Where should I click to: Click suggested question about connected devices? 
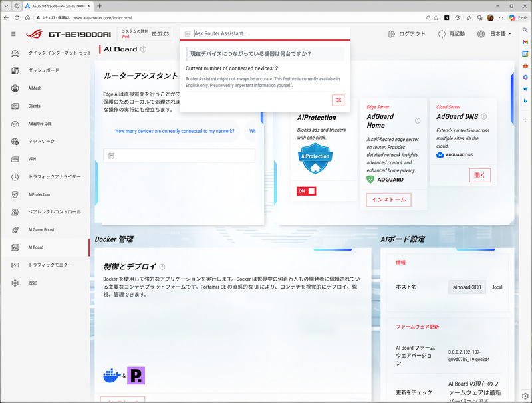pos(175,131)
